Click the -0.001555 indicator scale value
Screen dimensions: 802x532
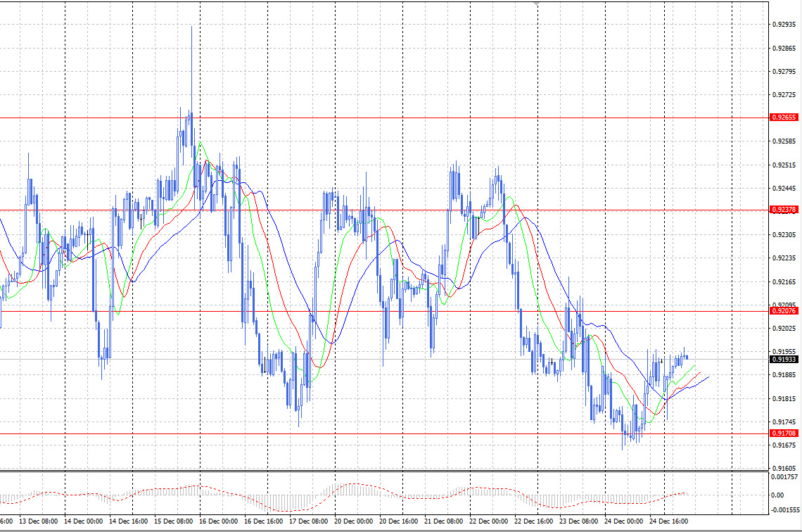pos(785,510)
